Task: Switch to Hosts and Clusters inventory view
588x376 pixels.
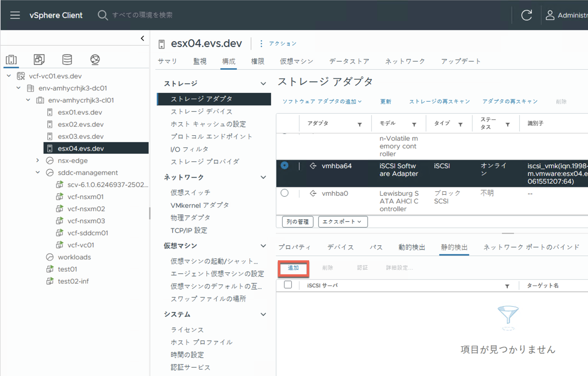Action: [11, 59]
